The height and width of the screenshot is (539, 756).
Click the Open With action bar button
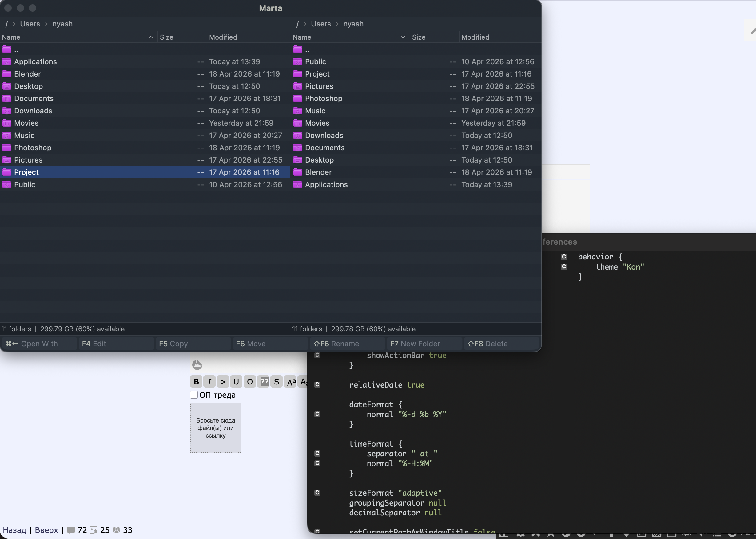[x=39, y=344]
